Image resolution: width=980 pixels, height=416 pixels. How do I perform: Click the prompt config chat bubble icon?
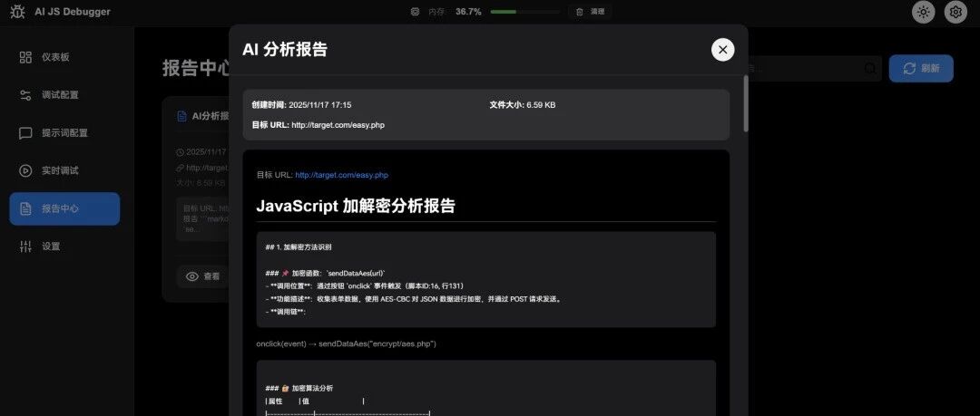[x=25, y=133]
